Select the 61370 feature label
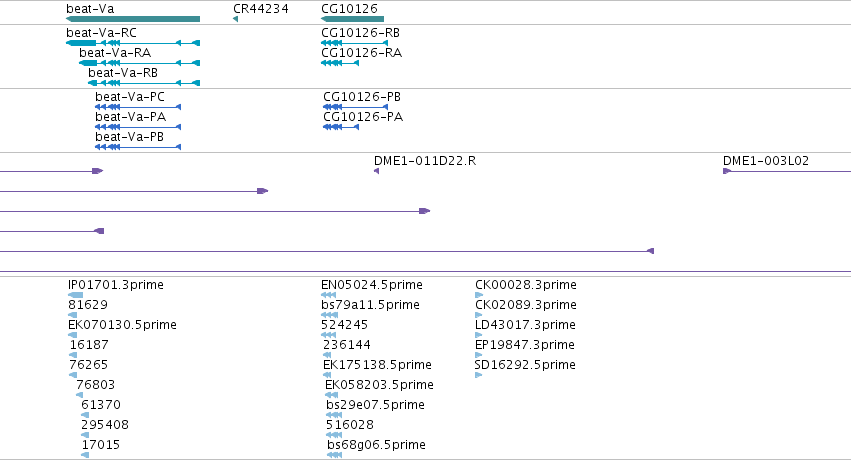Screen dimensions: 851x460 point(101,405)
